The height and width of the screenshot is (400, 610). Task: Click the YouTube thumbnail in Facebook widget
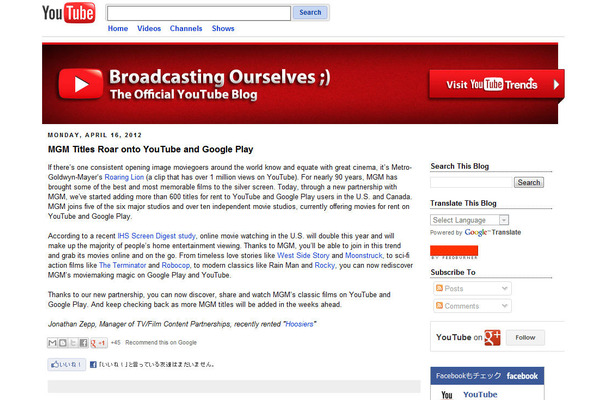pyautogui.click(x=447, y=395)
